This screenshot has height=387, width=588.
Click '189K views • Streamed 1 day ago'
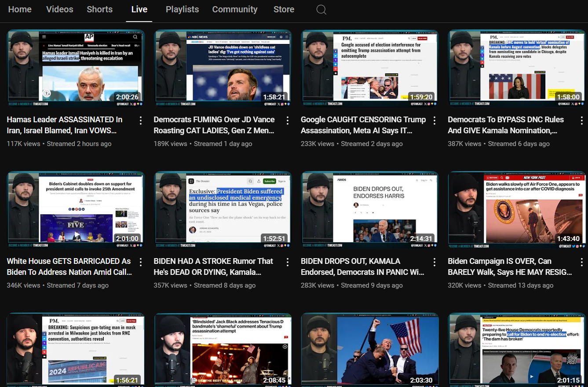tap(203, 144)
